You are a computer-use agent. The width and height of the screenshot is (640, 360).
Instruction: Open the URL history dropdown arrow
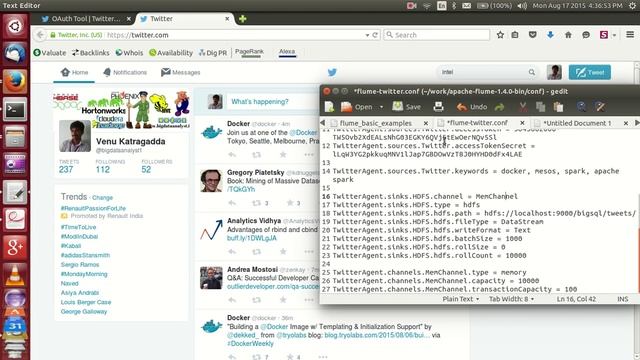(367, 35)
